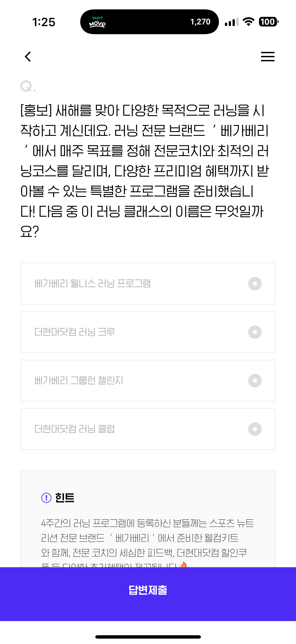Choose the 더현대닷컴 러닝 크루 answer text
296x644 pixels.
[75, 332]
